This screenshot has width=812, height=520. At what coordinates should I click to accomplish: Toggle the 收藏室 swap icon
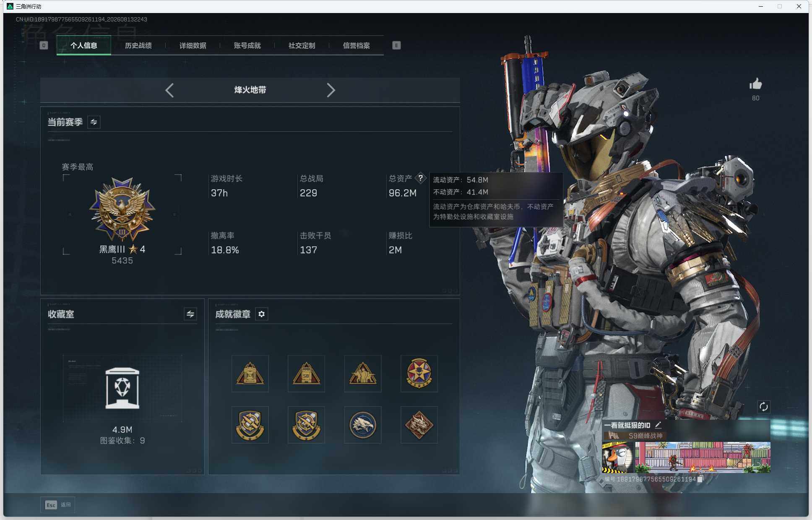190,314
